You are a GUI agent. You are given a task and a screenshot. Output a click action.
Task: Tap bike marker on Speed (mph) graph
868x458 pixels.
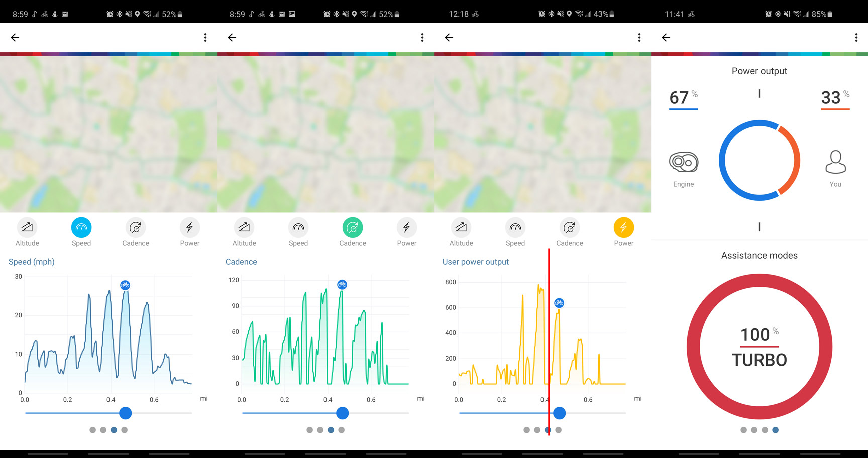[125, 285]
